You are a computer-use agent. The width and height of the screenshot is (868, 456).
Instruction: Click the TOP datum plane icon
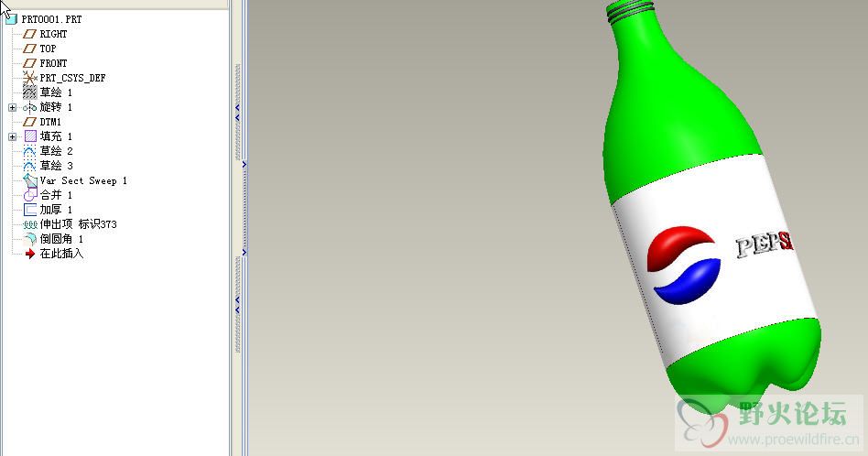click(30, 49)
